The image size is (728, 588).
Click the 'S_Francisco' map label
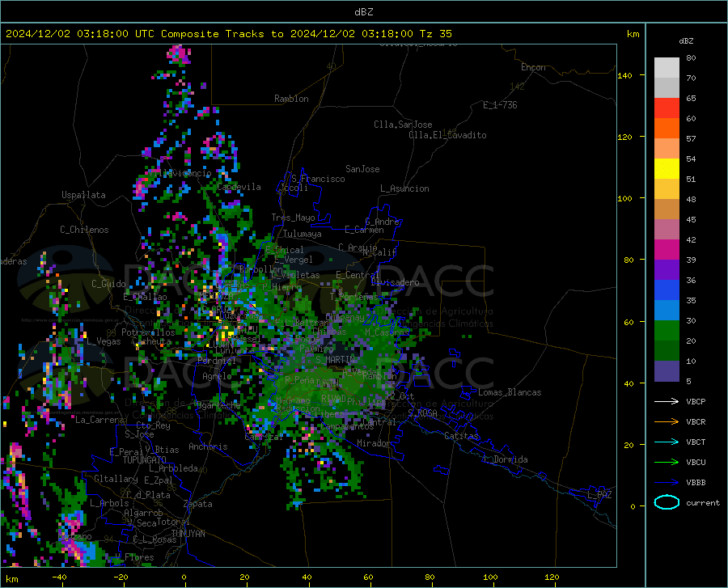click(318, 179)
